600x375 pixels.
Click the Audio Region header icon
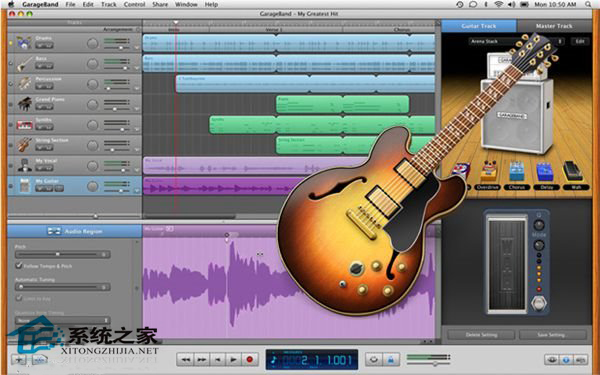54,231
